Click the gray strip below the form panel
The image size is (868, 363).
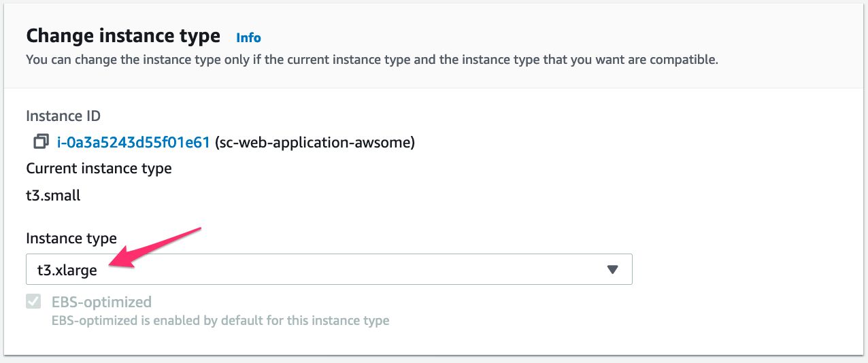coord(434,359)
